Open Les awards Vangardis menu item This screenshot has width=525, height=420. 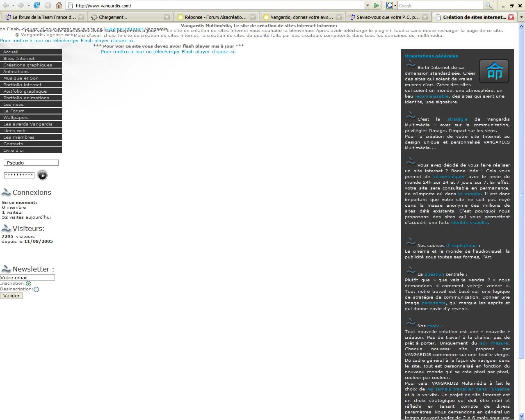[31, 124]
